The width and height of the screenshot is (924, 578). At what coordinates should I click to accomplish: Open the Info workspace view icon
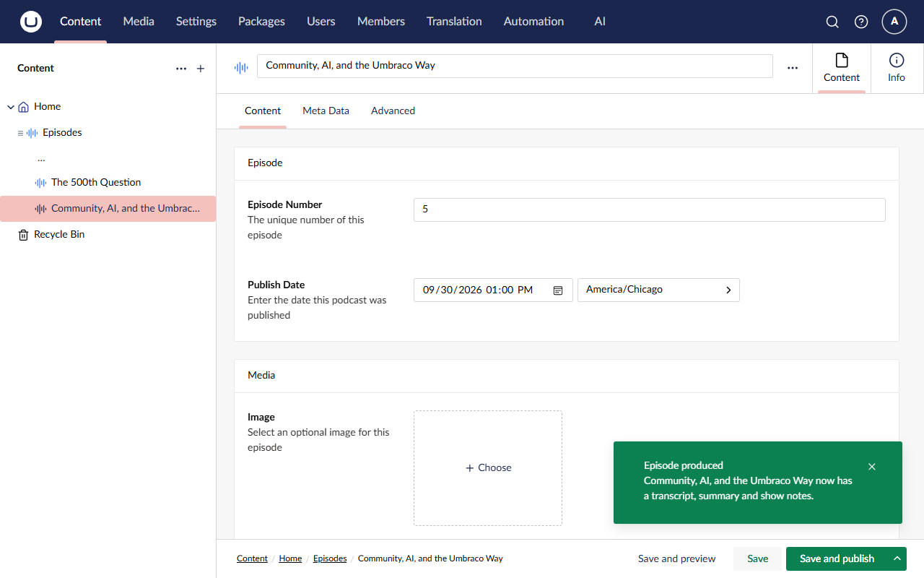coord(897,69)
